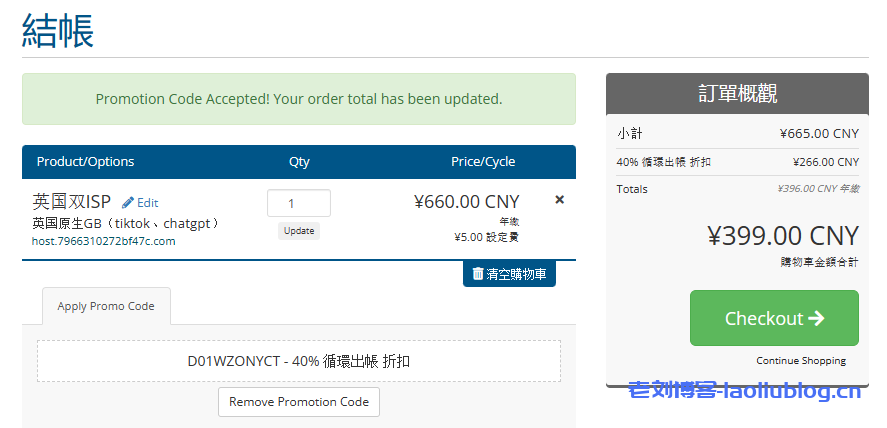Click Remove Promotion Code button
Screen dimensions: 887x428
(299, 402)
